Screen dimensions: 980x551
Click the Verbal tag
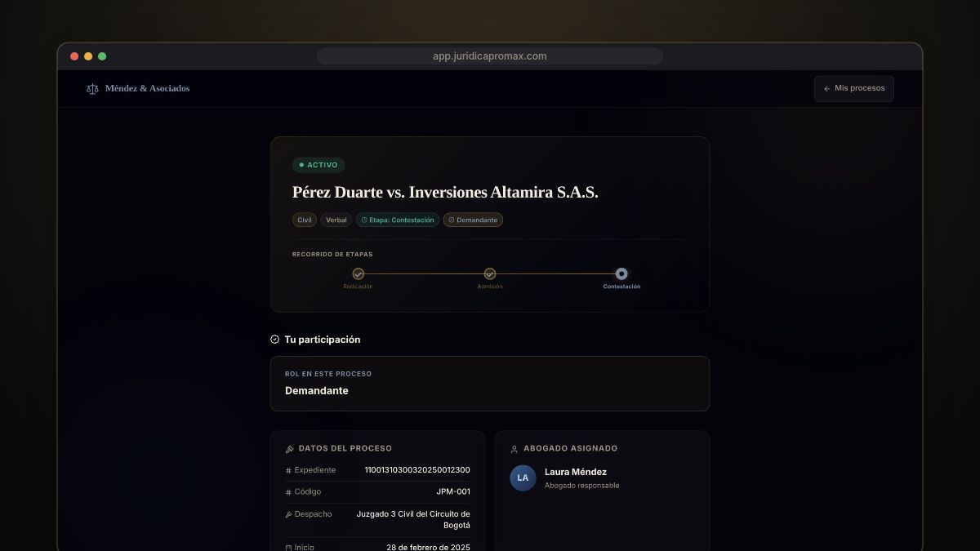click(x=336, y=220)
